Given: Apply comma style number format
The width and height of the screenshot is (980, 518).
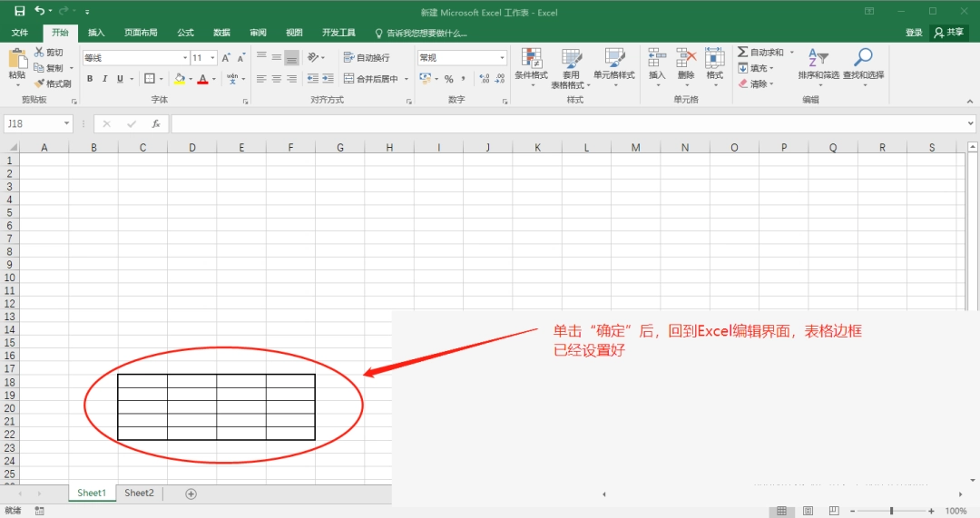Looking at the screenshot, I should click(463, 79).
